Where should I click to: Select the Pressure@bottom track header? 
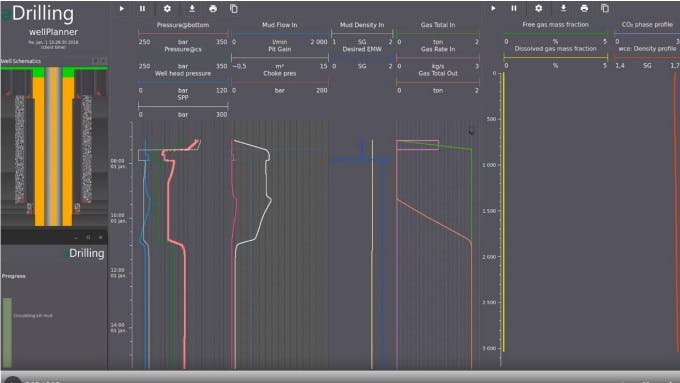pos(183,25)
